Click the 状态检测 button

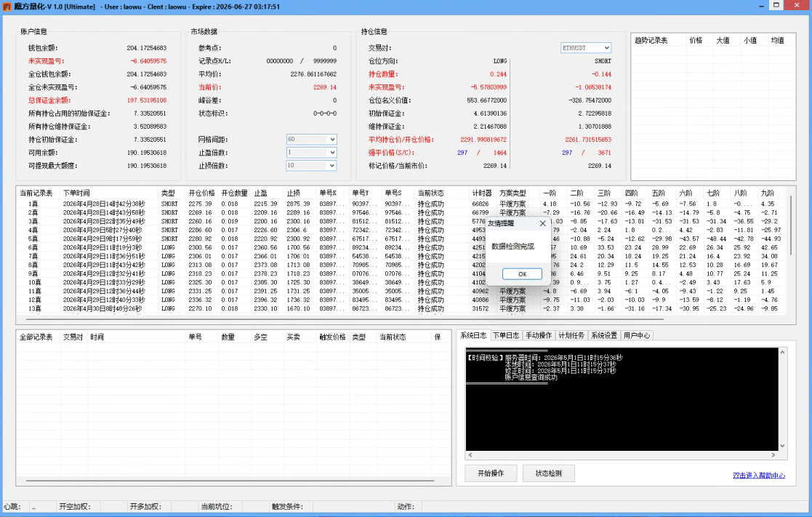tap(548, 473)
